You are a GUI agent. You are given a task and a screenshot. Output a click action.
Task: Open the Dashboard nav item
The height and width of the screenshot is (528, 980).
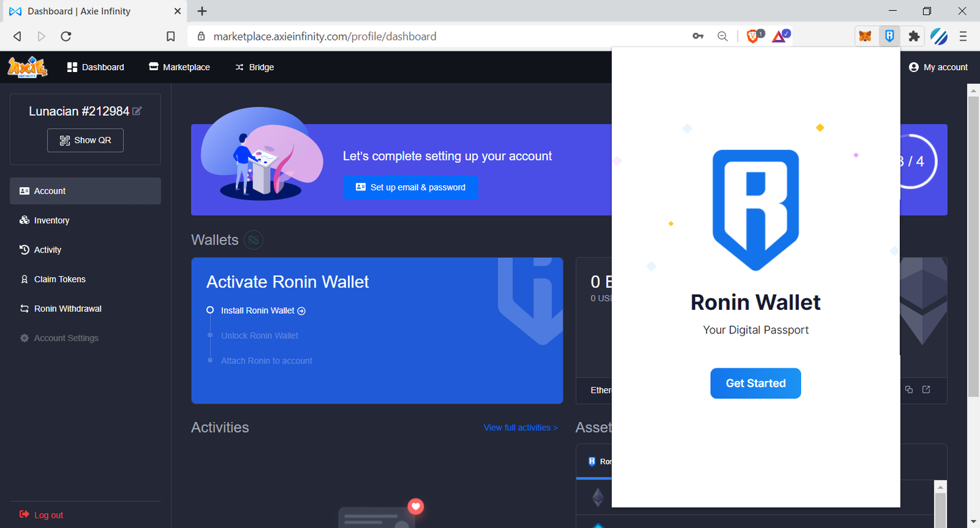coord(96,67)
